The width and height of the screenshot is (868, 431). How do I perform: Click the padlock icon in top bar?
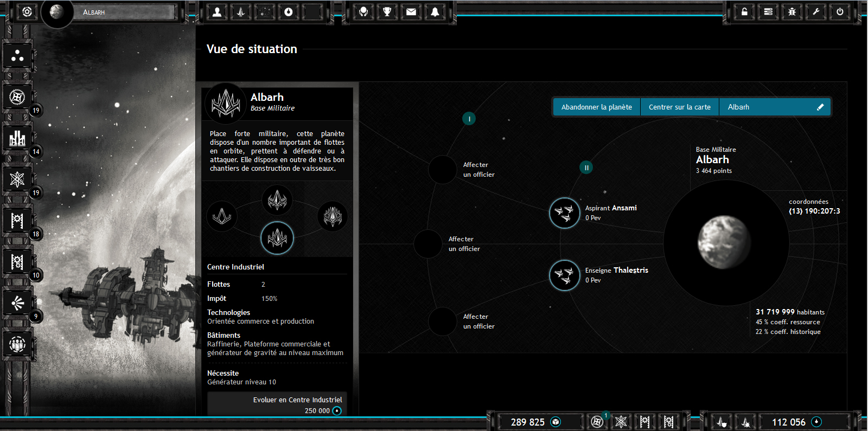tap(745, 11)
